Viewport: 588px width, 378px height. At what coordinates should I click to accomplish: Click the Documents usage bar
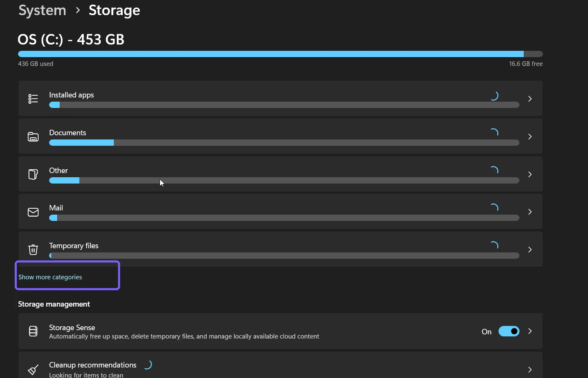click(284, 143)
